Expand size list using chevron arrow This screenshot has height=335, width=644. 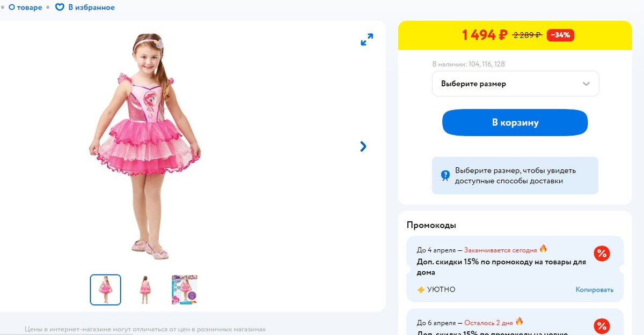(586, 84)
